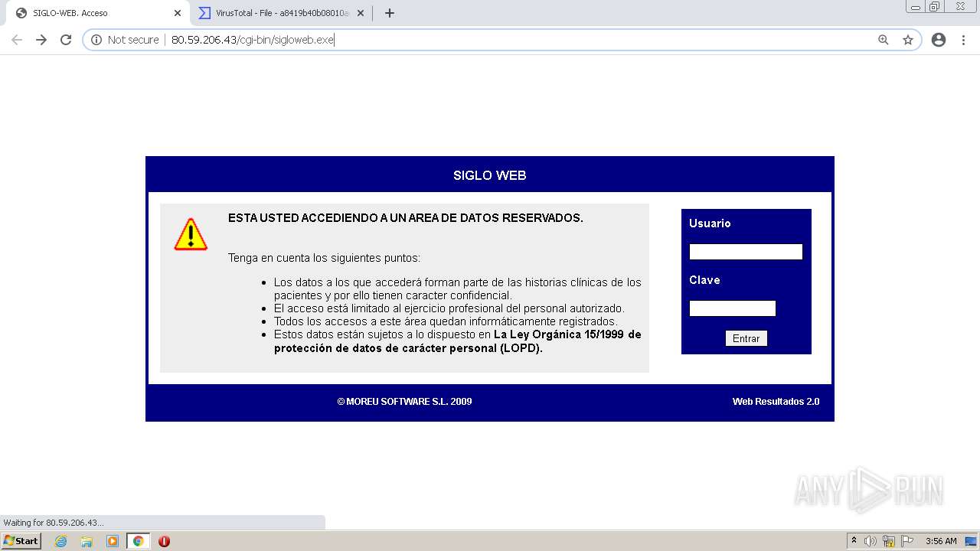Go forward to the next page

click(x=41, y=40)
